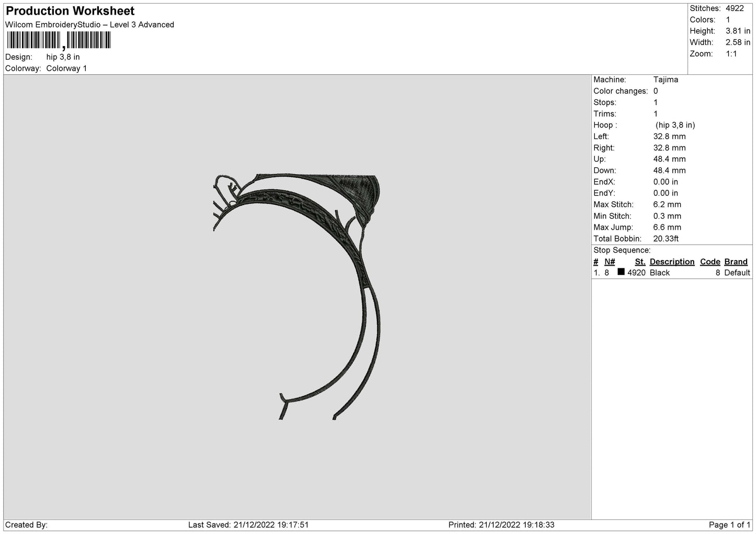Screen dimensions: 756x534
Task: Click the 'Page 1 of 1' indicator
Action: [x=729, y=525]
